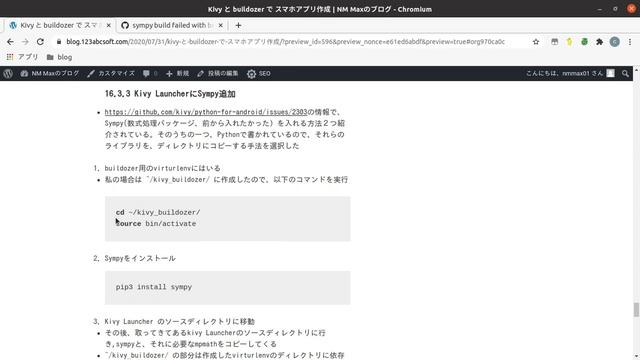Click the pip3 install sympy code block
The width and height of the screenshot is (640, 360).
pyautogui.click(x=227, y=287)
